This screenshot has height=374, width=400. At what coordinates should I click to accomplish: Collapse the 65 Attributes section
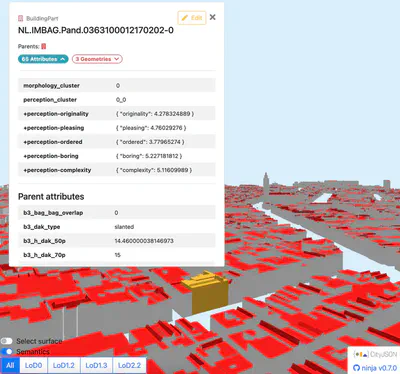click(x=43, y=59)
